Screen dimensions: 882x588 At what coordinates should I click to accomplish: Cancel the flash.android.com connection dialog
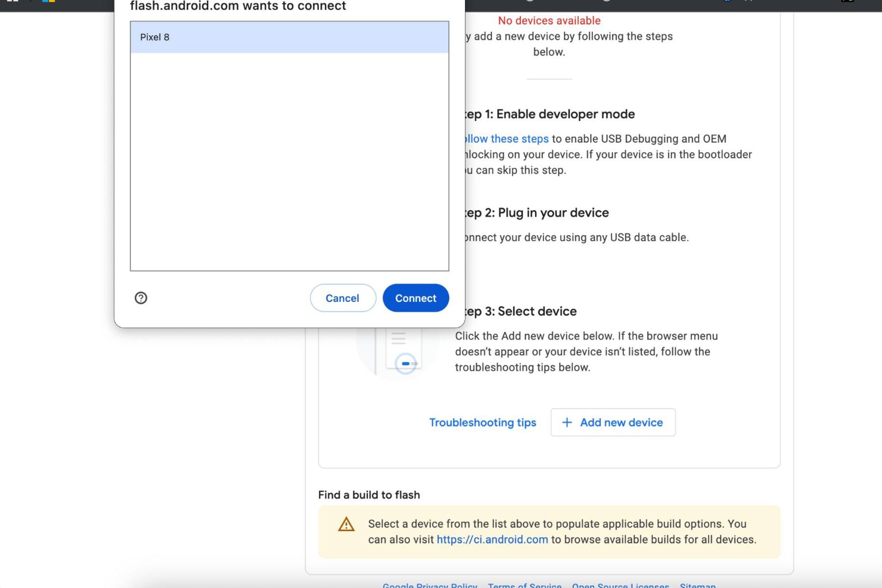(342, 298)
